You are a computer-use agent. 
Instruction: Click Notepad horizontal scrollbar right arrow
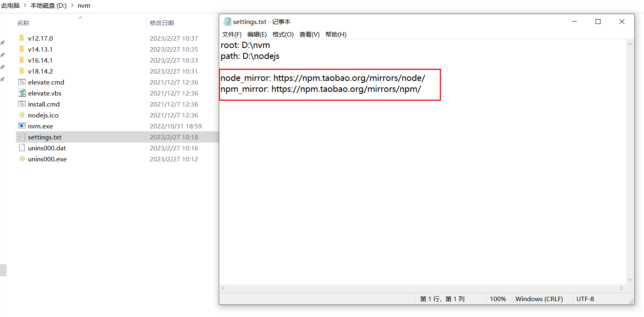pos(621,288)
